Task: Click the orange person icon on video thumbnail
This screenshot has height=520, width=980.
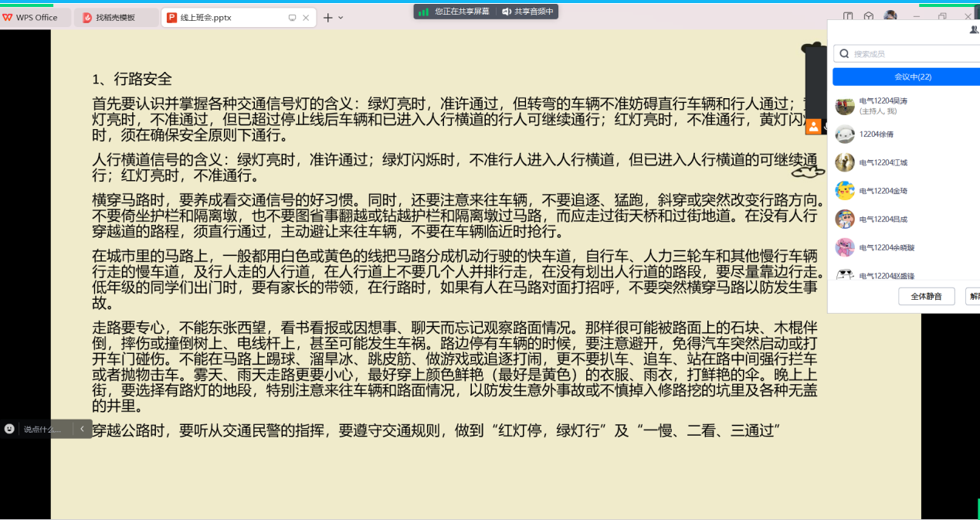Action: pos(812,127)
